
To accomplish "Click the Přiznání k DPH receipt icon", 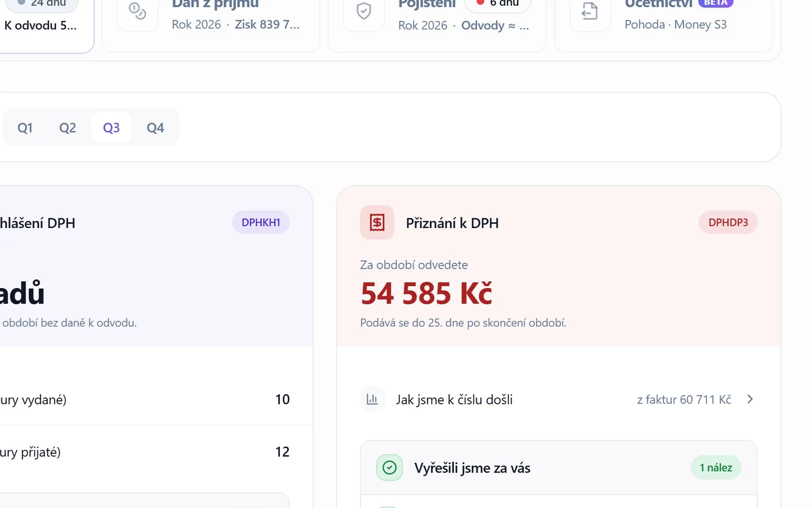I will tap(377, 223).
